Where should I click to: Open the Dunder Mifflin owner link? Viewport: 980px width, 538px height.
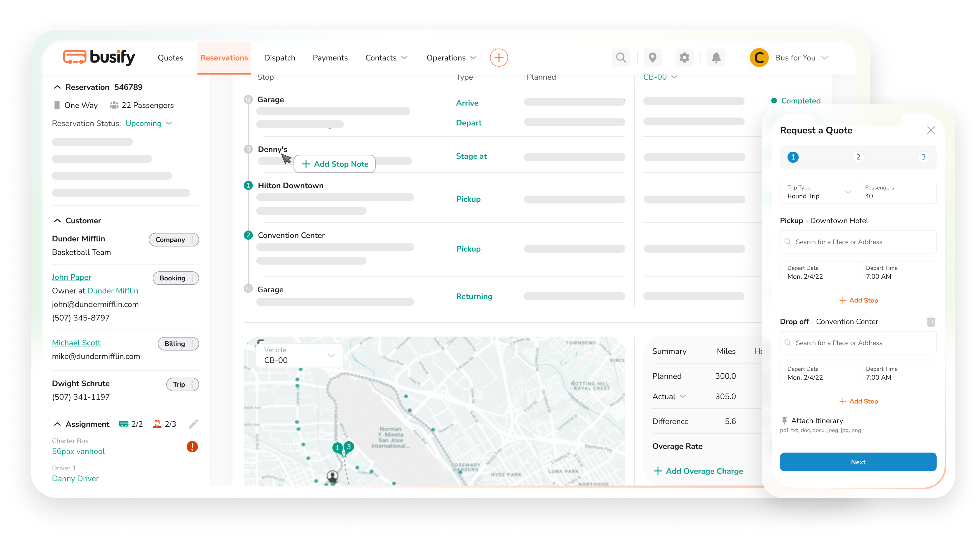[113, 290]
